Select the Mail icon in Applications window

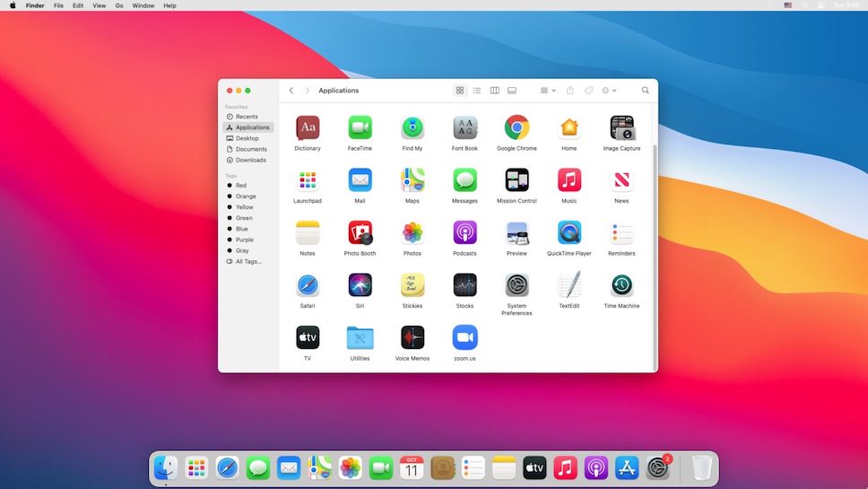point(360,180)
